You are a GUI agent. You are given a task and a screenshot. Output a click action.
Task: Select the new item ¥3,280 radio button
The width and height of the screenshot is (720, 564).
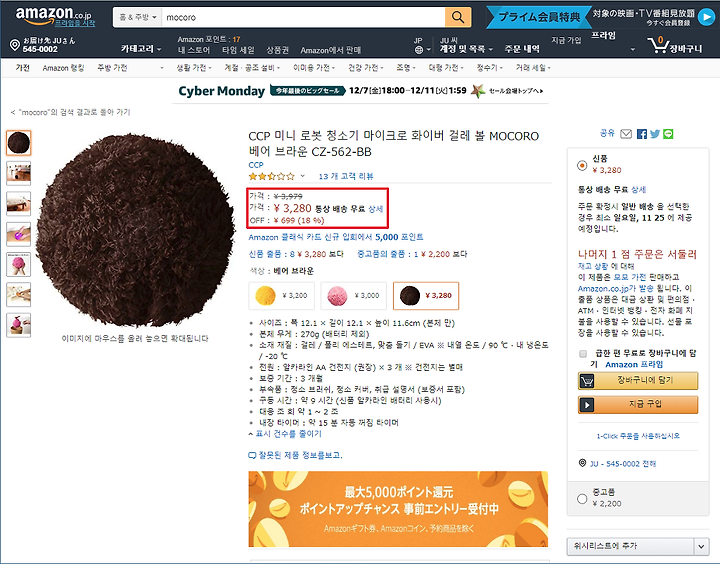(x=582, y=165)
